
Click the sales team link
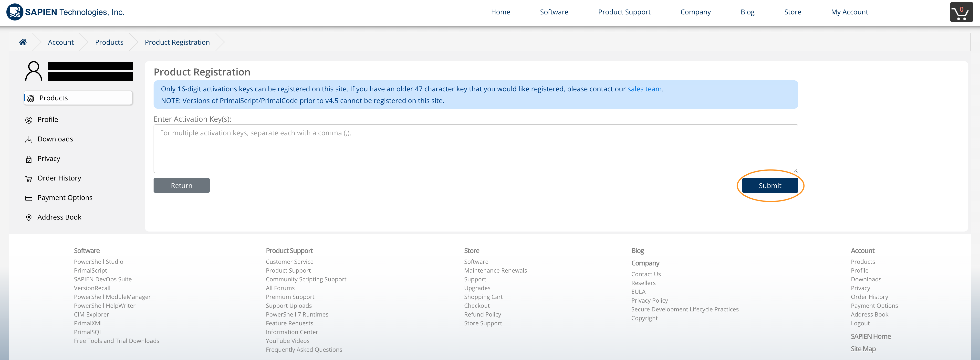point(644,89)
